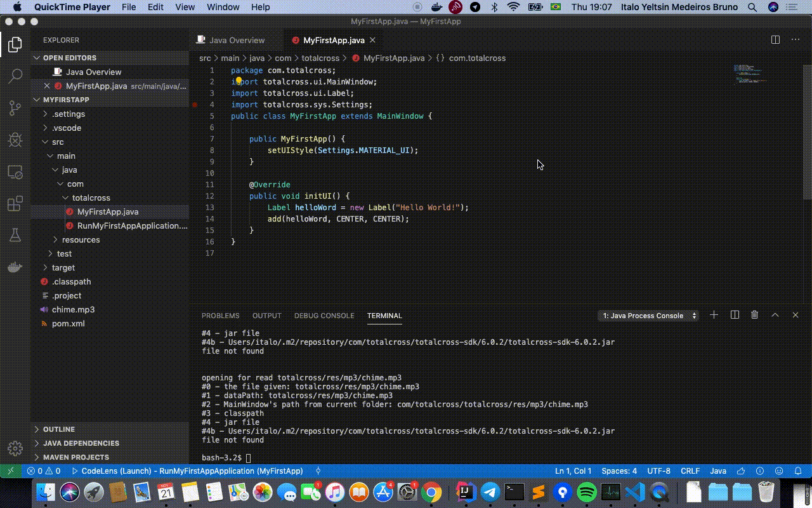Open the Window menu

(223, 7)
